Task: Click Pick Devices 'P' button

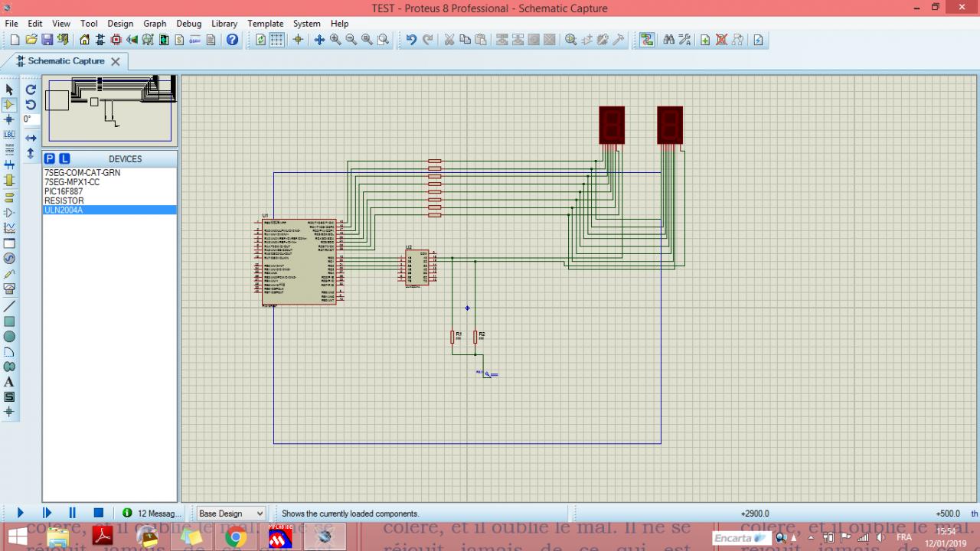Action: point(50,159)
